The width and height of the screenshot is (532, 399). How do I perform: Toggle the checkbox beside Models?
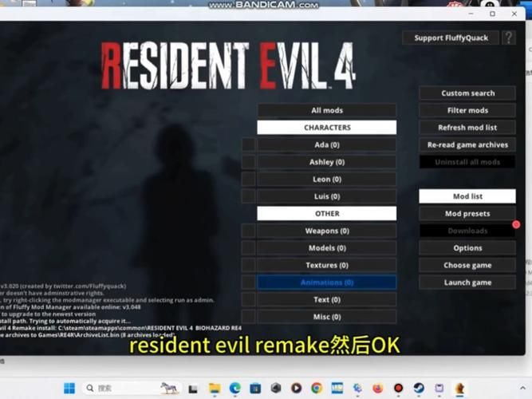pyautogui.click(x=249, y=248)
